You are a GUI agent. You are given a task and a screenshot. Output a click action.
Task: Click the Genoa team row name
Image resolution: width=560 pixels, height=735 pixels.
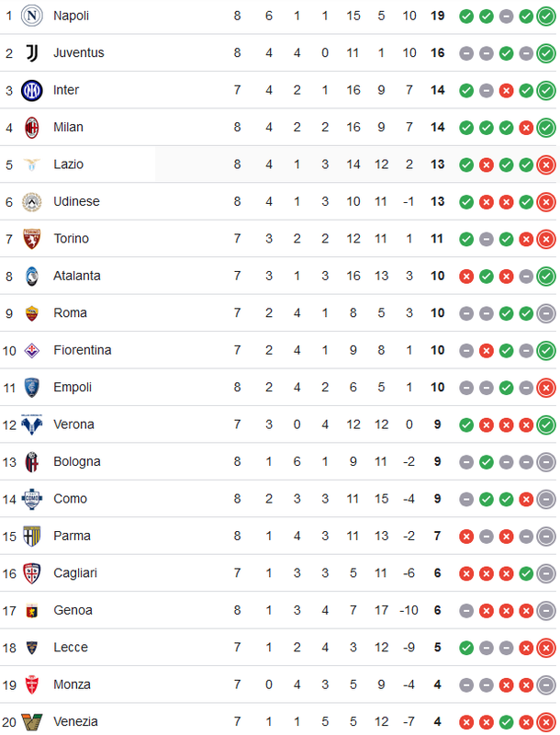pyautogui.click(x=73, y=610)
